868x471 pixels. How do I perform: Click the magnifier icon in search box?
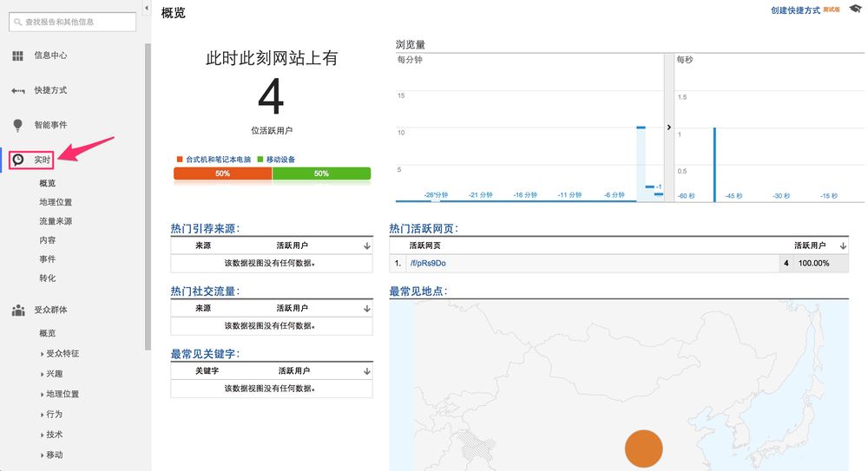click(x=18, y=22)
